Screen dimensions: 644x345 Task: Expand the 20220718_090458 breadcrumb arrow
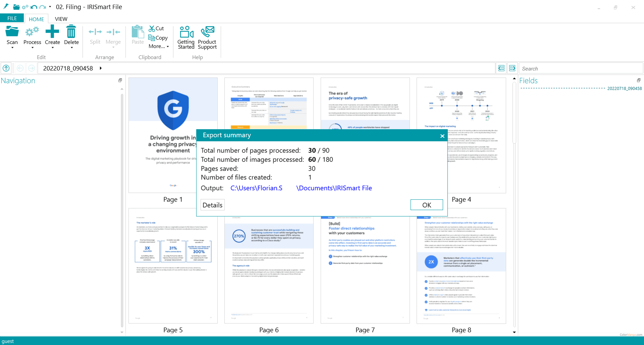tap(101, 68)
